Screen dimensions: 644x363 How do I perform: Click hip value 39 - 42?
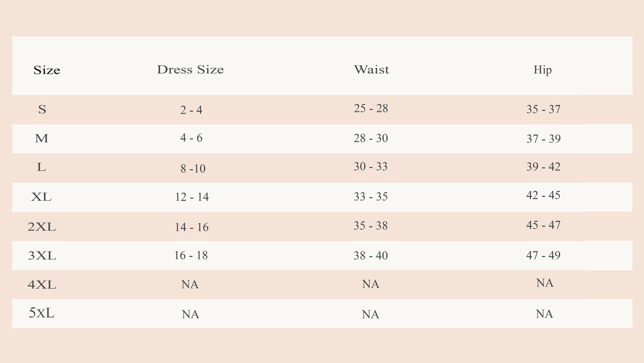(x=543, y=167)
